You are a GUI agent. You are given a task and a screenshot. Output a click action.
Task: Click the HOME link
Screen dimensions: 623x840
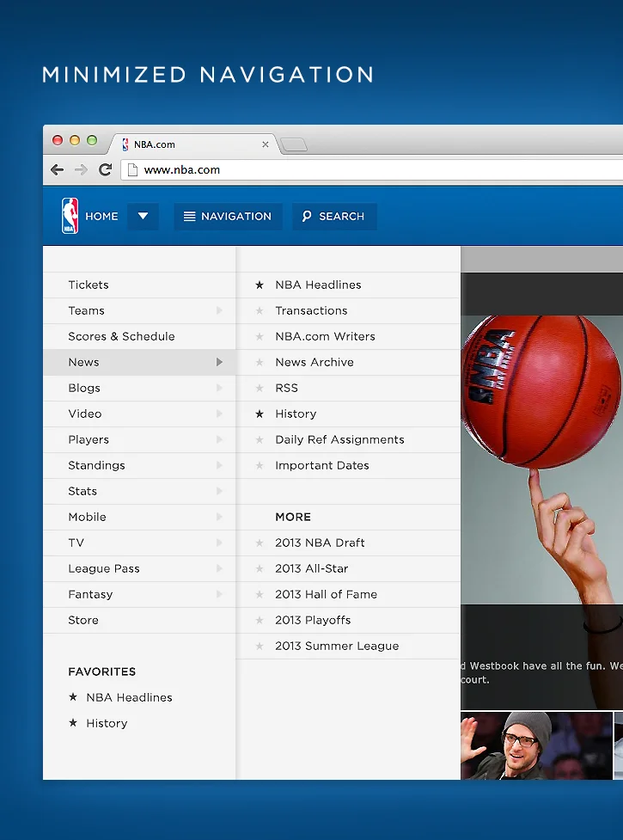pyautogui.click(x=101, y=216)
